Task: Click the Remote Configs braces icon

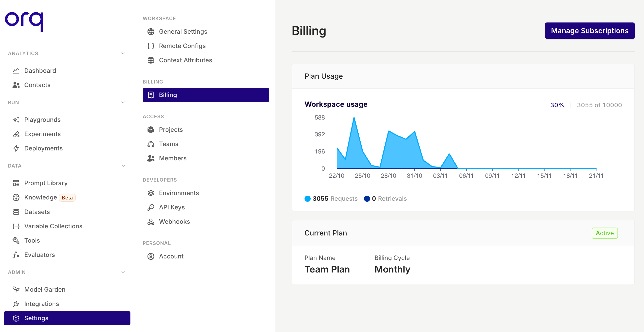Action: (x=151, y=46)
